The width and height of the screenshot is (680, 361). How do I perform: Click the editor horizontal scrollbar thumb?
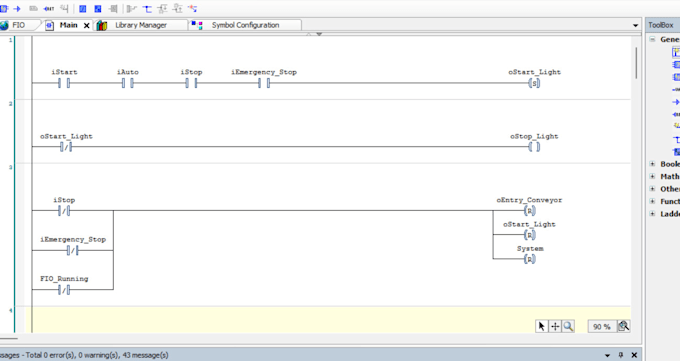pyautogui.click(x=9, y=338)
